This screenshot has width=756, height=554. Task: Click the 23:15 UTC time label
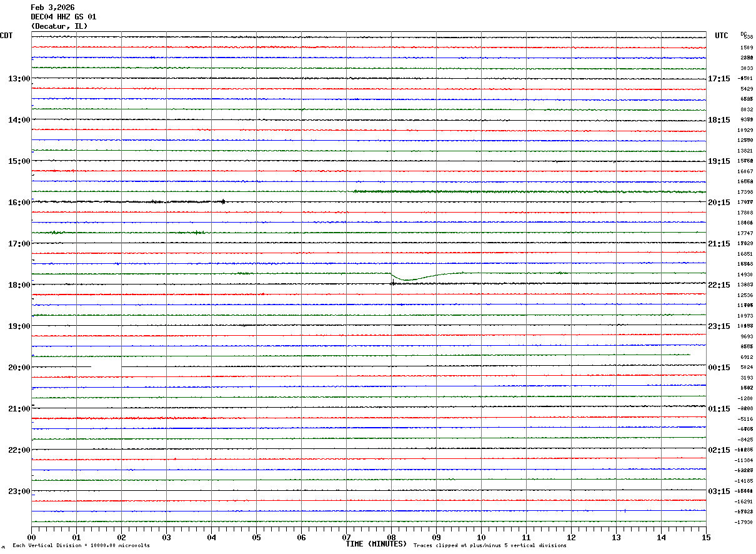tap(719, 326)
